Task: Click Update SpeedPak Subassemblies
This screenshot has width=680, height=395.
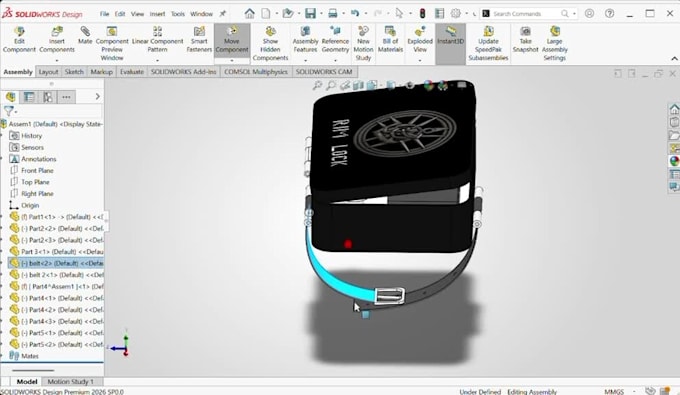Action: (x=488, y=43)
